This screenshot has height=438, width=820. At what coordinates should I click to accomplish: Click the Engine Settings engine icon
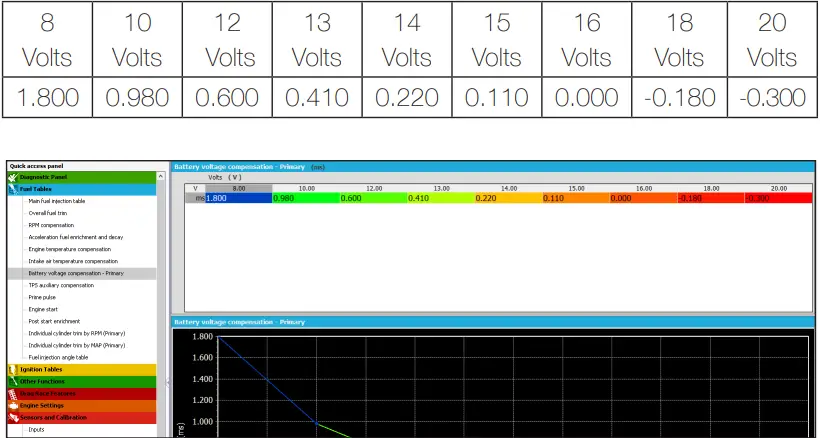pyautogui.click(x=13, y=406)
